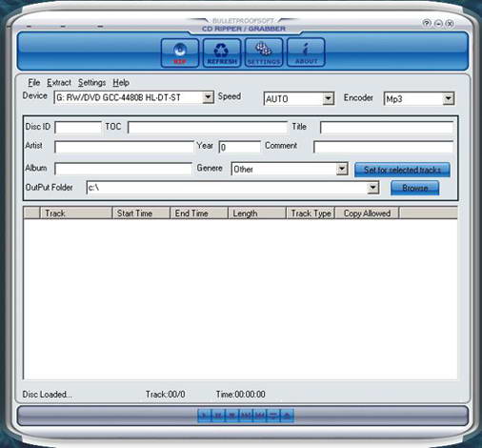Expand the OutPut Folder dropdown
The image size is (482, 448).
tap(373, 188)
